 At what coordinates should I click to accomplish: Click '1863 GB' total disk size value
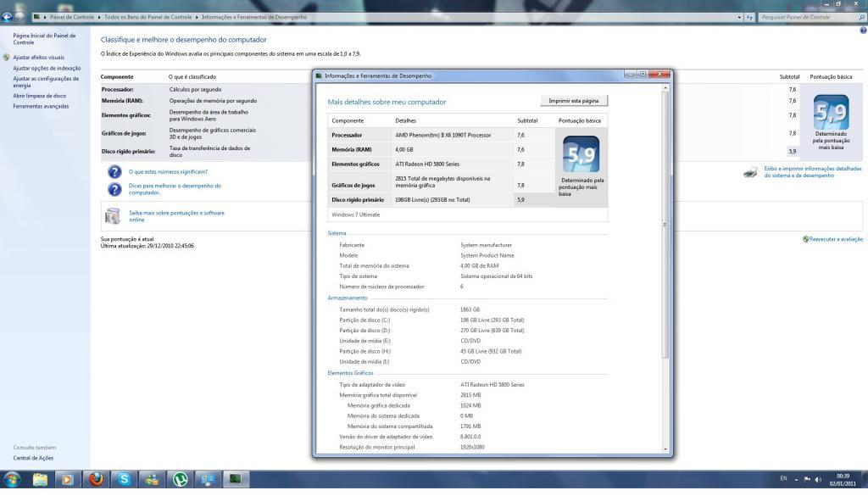pyautogui.click(x=470, y=309)
